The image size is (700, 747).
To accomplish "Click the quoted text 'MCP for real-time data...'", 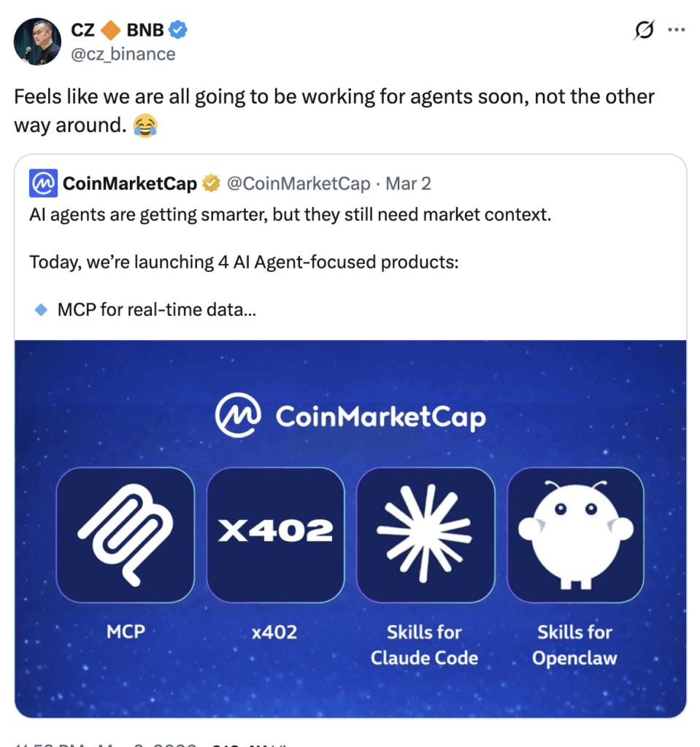I will 156,309.
